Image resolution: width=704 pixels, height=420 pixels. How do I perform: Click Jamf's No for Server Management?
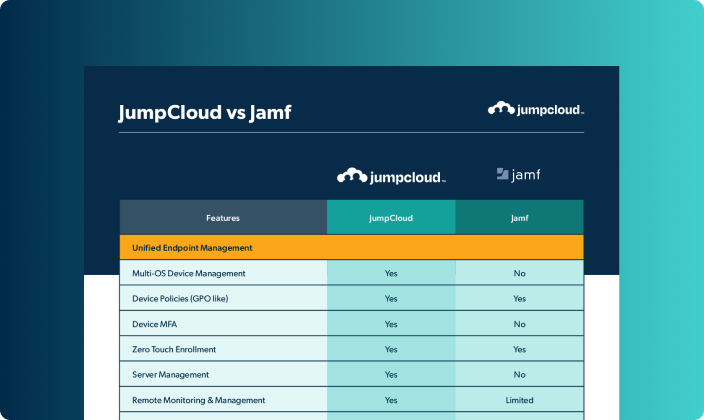(x=519, y=375)
